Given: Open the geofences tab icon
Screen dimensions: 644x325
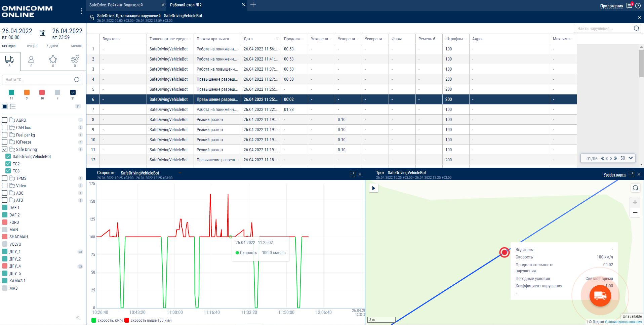Looking at the screenshot, I should point(75,59).
